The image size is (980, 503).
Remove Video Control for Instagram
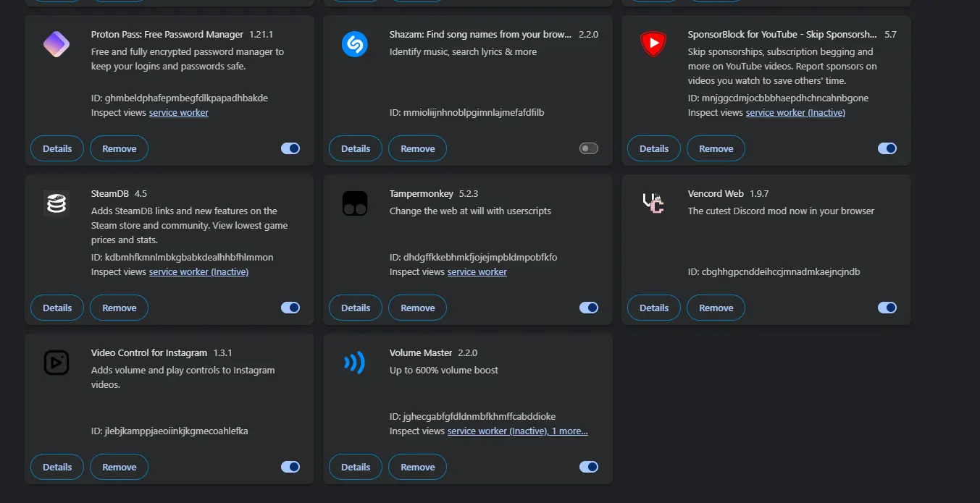120,467
